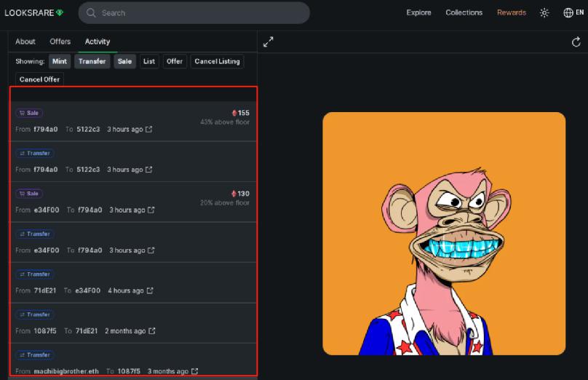Toggle the Mint activity filter
Screen dimensions: 588x380
tap(60, 62)
